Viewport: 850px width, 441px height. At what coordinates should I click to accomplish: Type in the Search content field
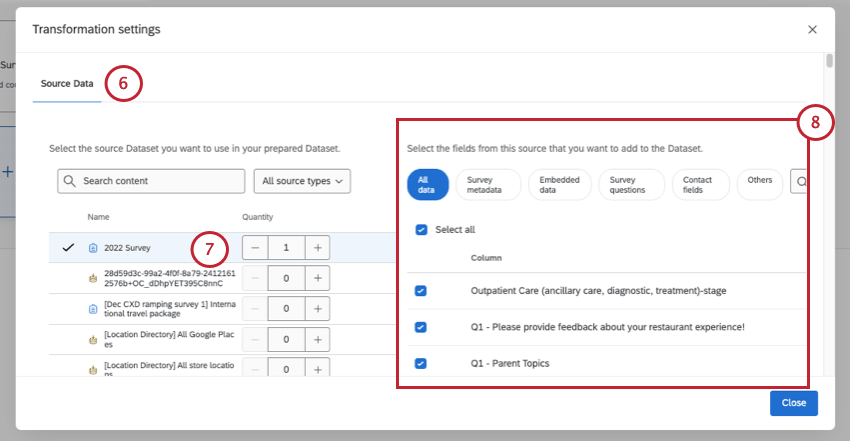coord(160,181)
